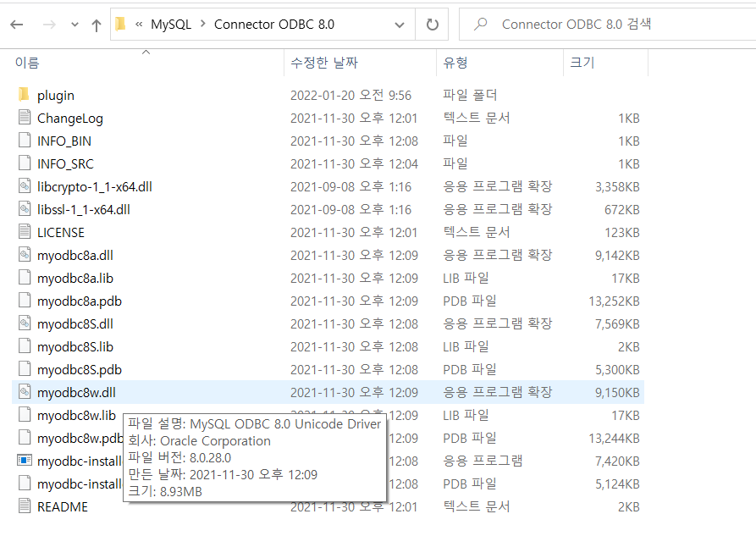
Task: Click libcrypto-1_1-x64.dll file name
Action: tap(95, 187)
